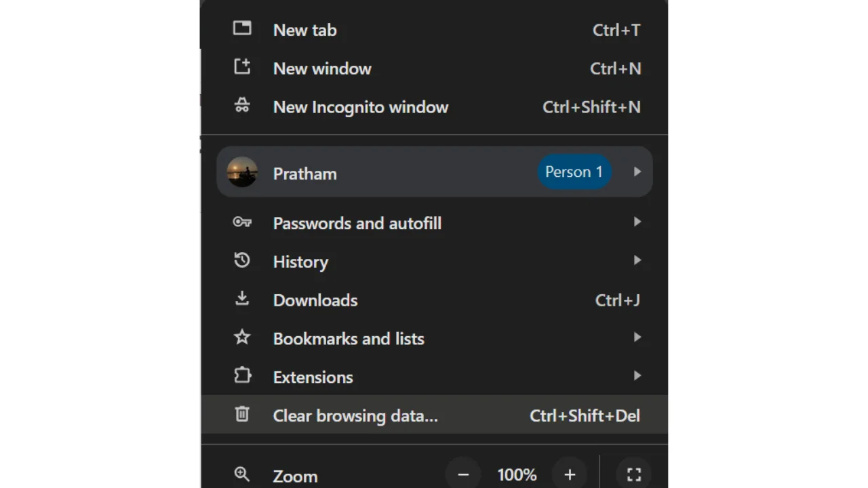This screenshot has height=488, width=868.
Task: Click the trash can icon
Action: click(x=242, y=414)
